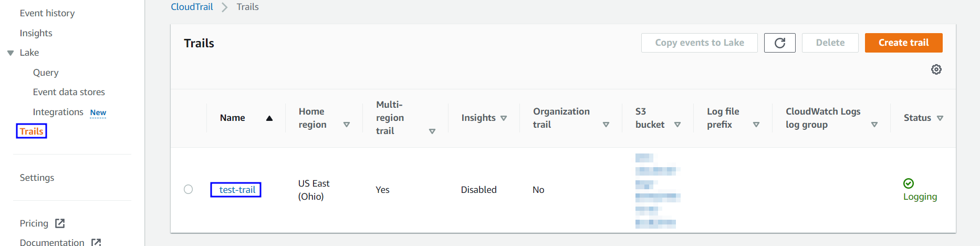Click the Pricing external link icon
The width and height of the screenshot is (980, 246).
[60, 223]
